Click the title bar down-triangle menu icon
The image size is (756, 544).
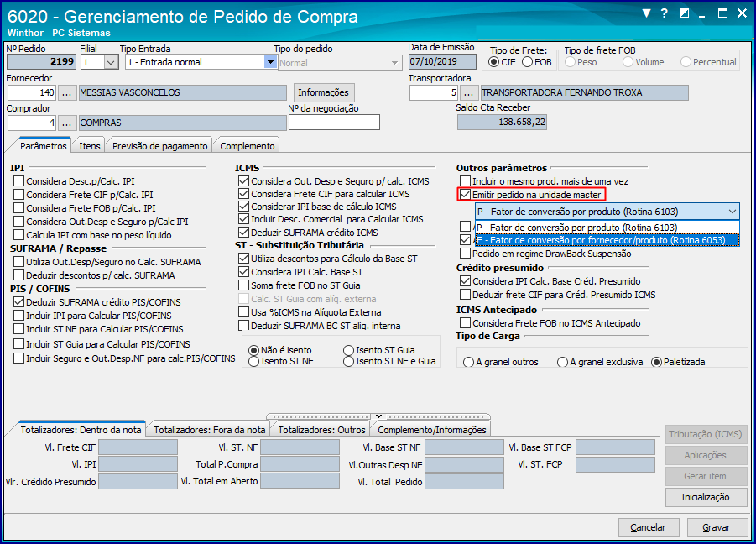tap(647, 13)
